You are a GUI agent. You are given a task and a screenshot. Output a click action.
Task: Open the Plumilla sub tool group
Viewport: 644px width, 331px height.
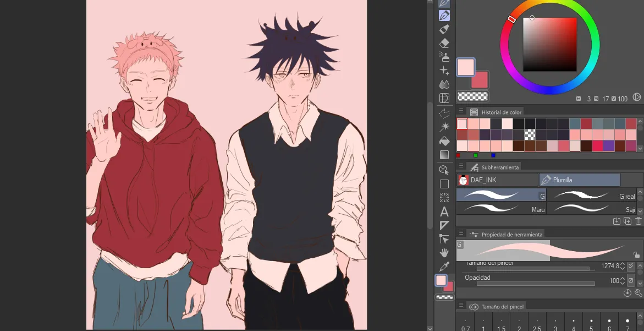click(x=580, y=180)
